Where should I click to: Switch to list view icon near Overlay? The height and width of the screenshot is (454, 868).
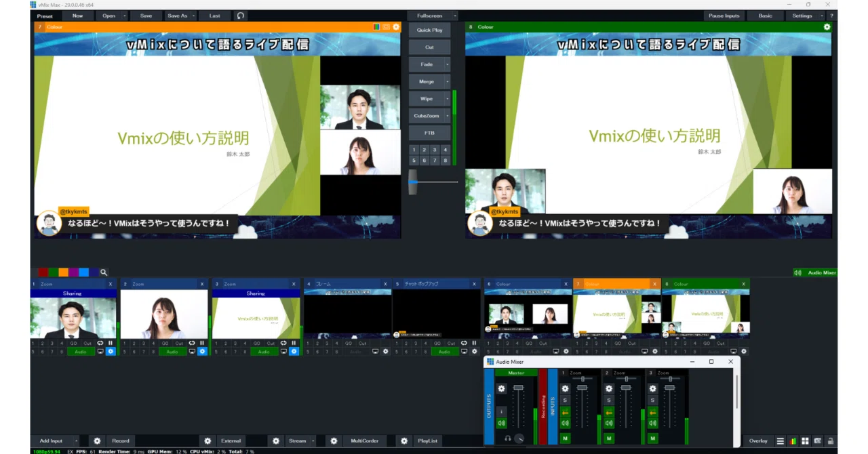click(x=781, y=441)
